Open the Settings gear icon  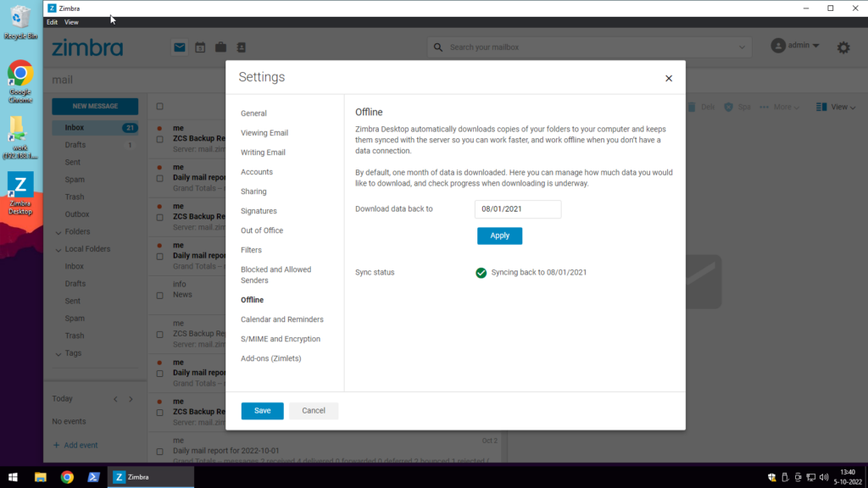[843, 47]
